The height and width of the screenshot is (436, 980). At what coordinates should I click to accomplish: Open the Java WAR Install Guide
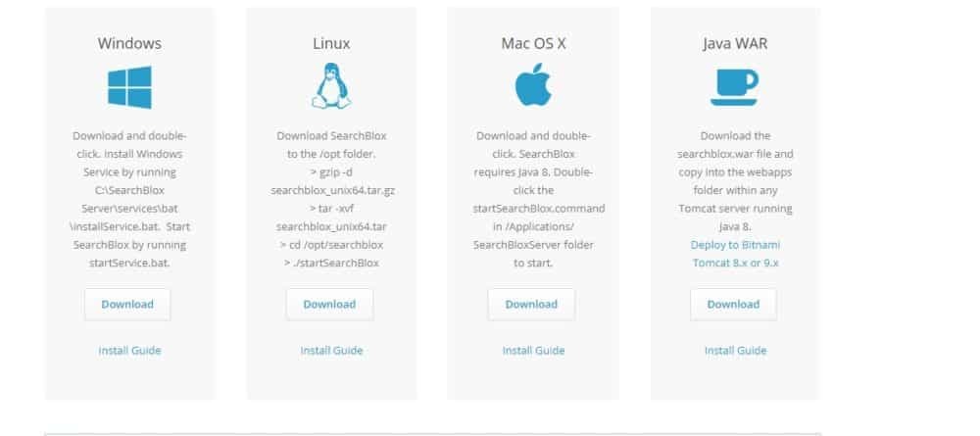click(x=735, y=350)
